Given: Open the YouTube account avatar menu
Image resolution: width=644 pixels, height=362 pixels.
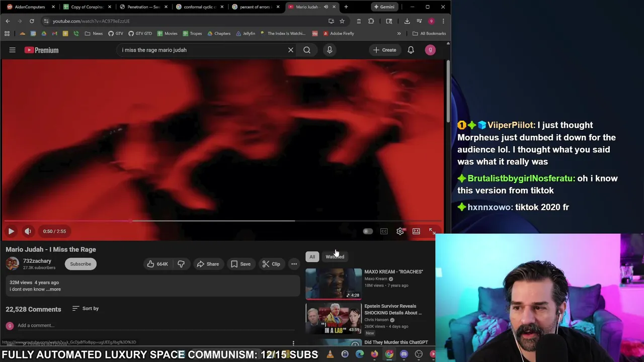Looking at the screenshot, I should pos(430,50).
